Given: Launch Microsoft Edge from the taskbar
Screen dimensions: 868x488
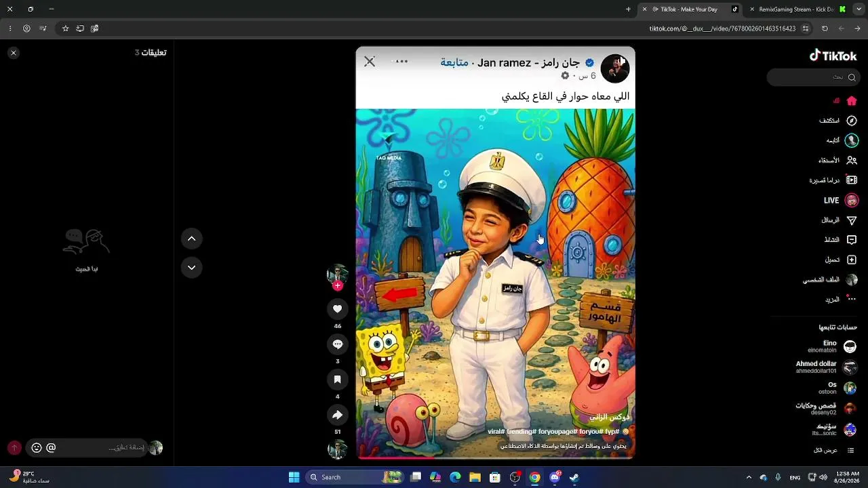Looking at the screenshot, I should pos(455,477).
